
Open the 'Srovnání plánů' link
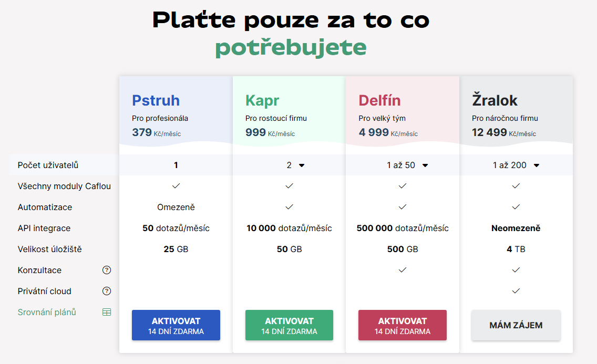(47, 312)
